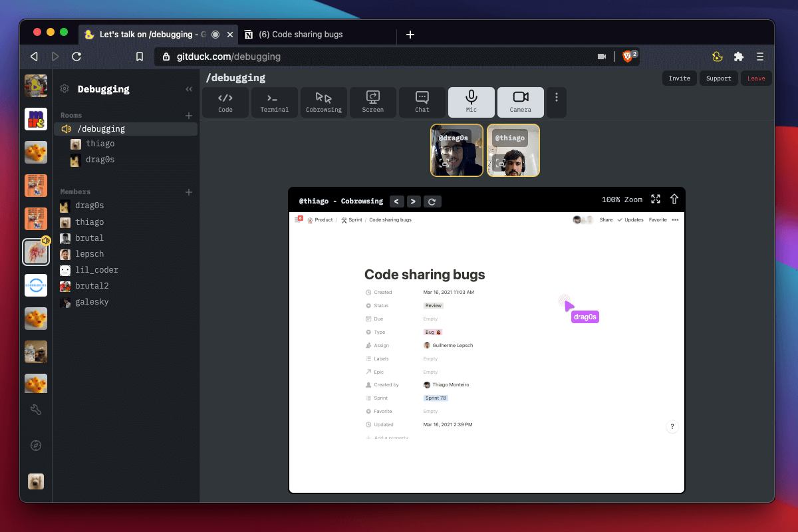Viewport: 798px width, 532px height.
Task: Leave the room with the Leave button
Action: pos(756,78)
